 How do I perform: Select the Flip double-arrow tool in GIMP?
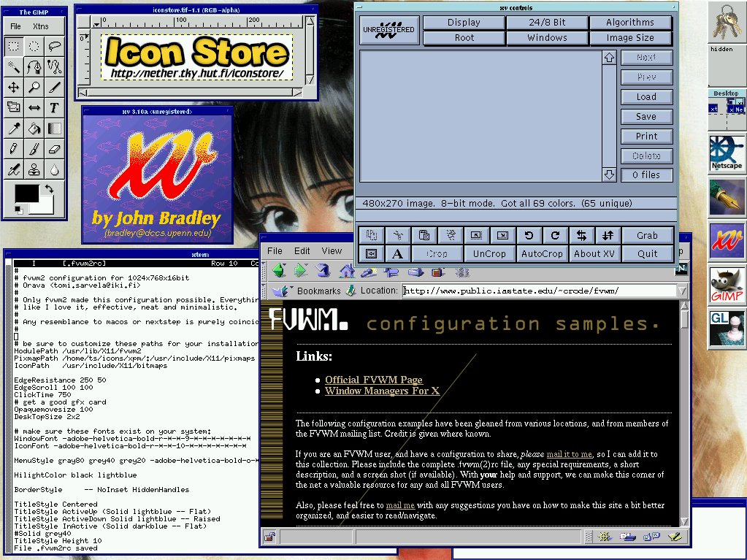[34, 107]
